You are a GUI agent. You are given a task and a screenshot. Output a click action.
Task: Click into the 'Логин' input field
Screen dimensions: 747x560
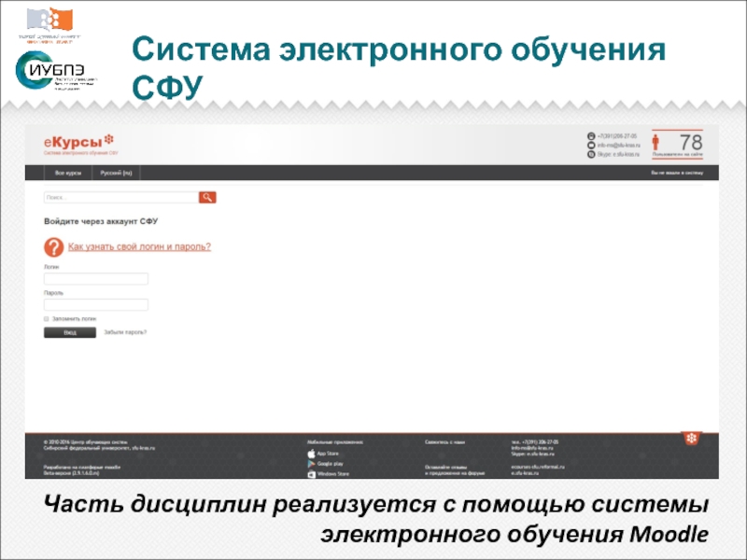pos(96,278)
